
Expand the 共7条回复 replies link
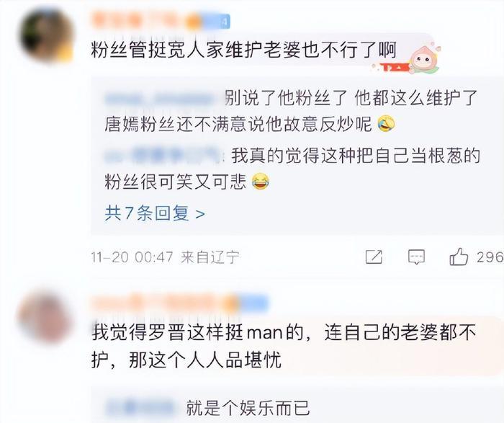click(x=155, y=213)
